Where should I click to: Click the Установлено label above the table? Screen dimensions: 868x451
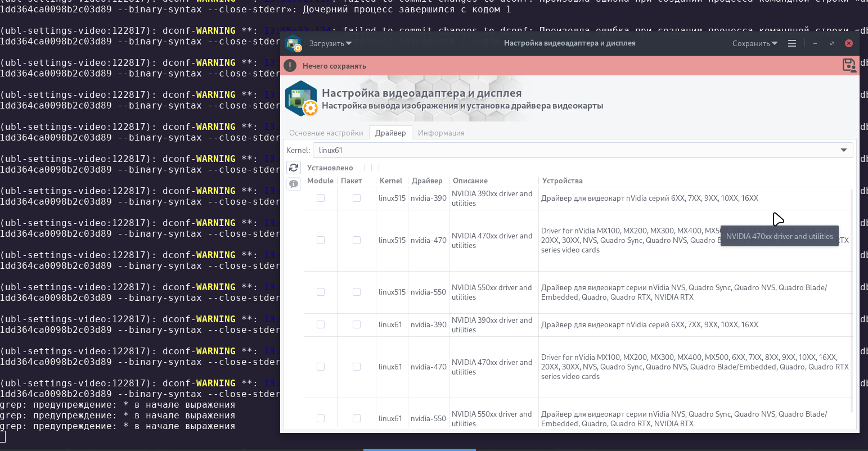click(330, 168)
